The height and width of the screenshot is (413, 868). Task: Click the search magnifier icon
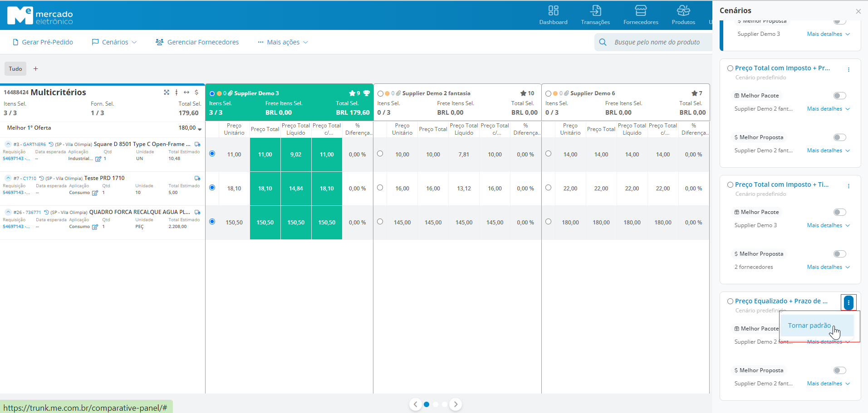pos(603,42)
